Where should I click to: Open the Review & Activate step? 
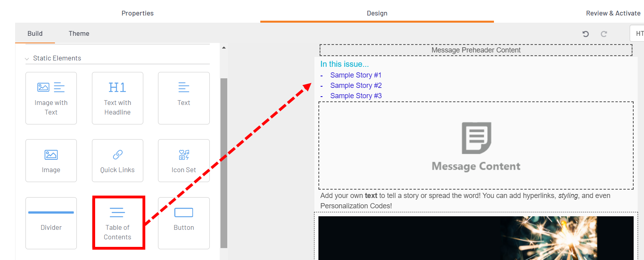pos(613,13)
